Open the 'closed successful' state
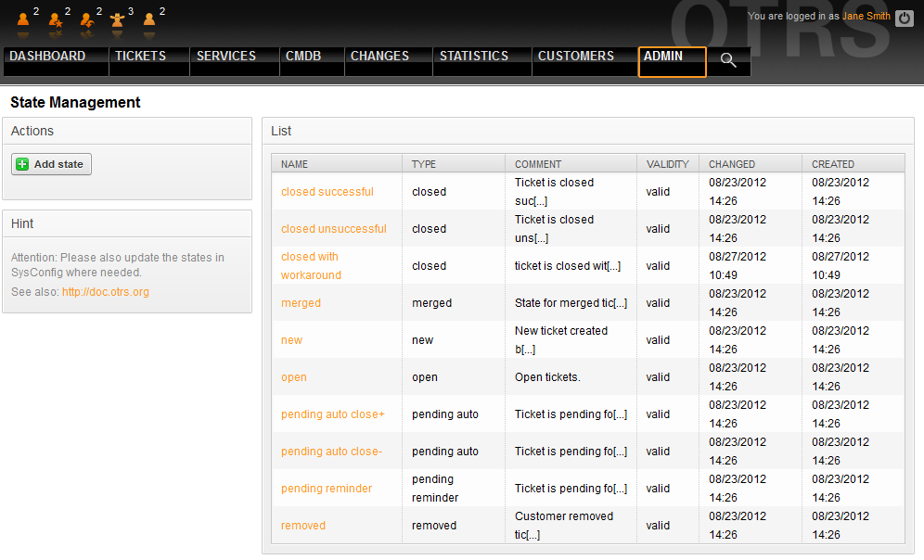The height and width of the screenshot is (560, 924). click(x=327, y=192)
